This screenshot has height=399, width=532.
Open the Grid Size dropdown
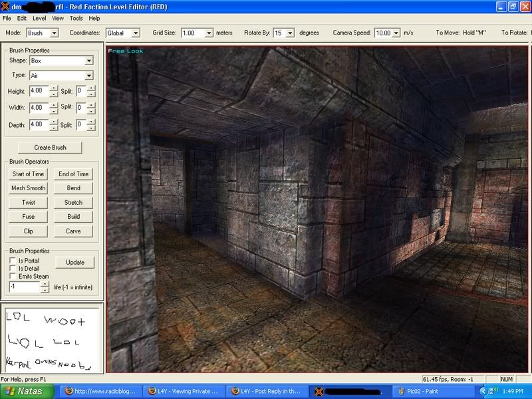[209, 33]
